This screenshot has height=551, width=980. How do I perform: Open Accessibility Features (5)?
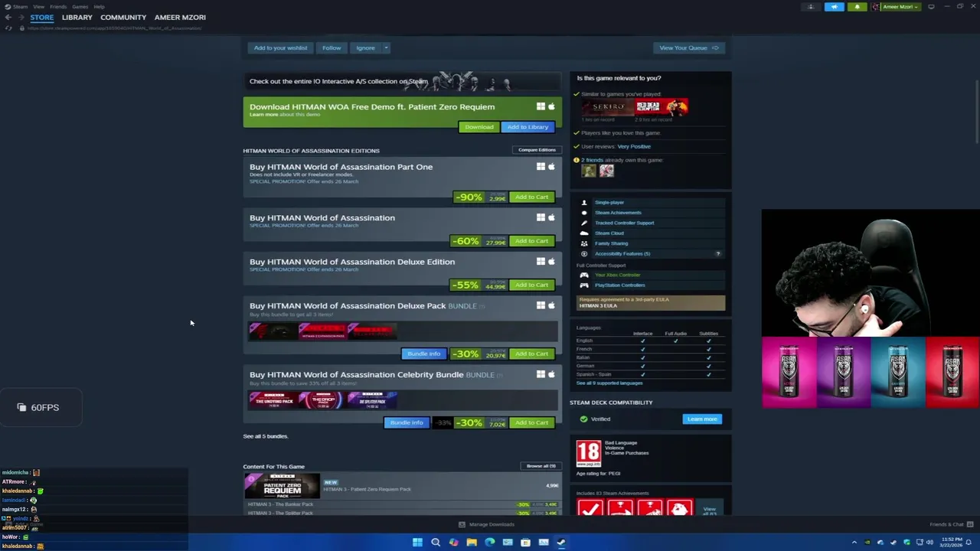(622, 253)
